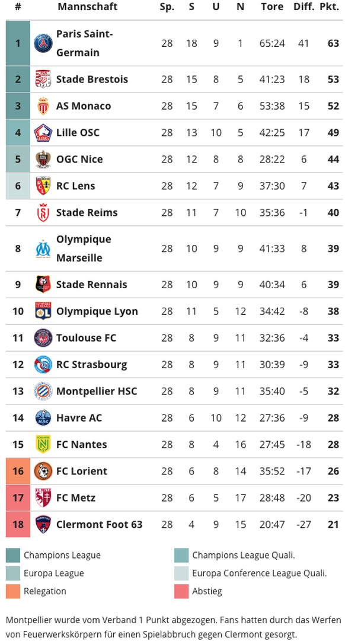
Task: Select the OGC Nice crest
Action: click(x=43, y=160)
